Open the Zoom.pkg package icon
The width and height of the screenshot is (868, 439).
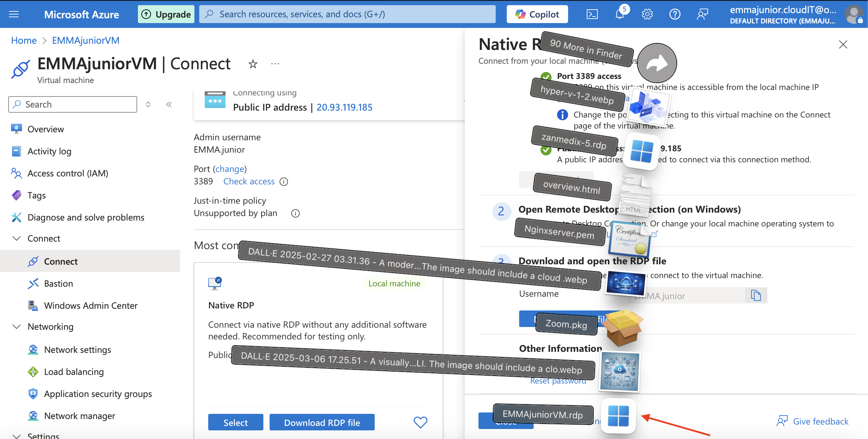pos(623,328)
